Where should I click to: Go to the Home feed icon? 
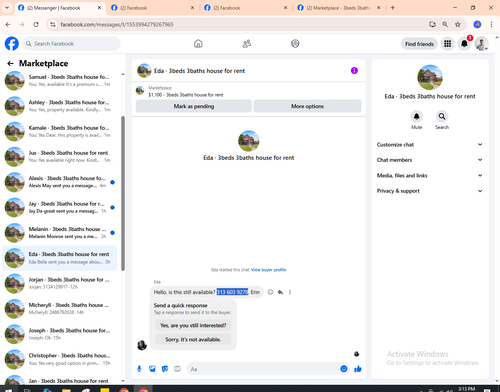coord(198,44)
